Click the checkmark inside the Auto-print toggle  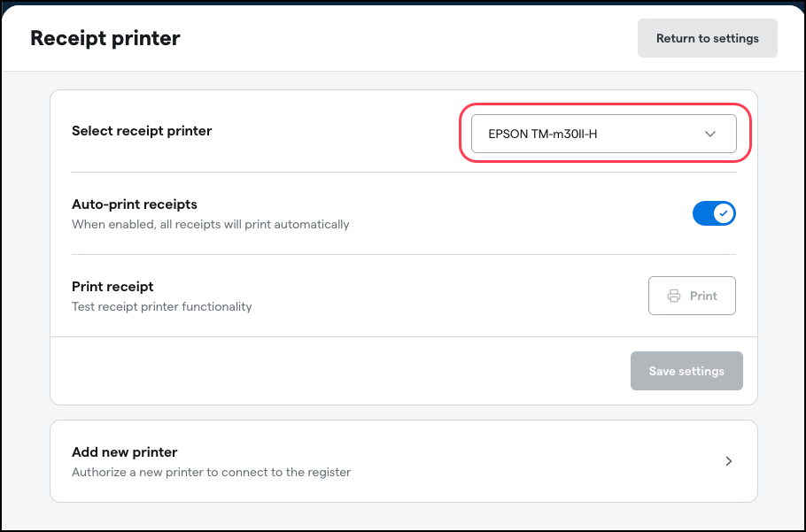(723, 213)
